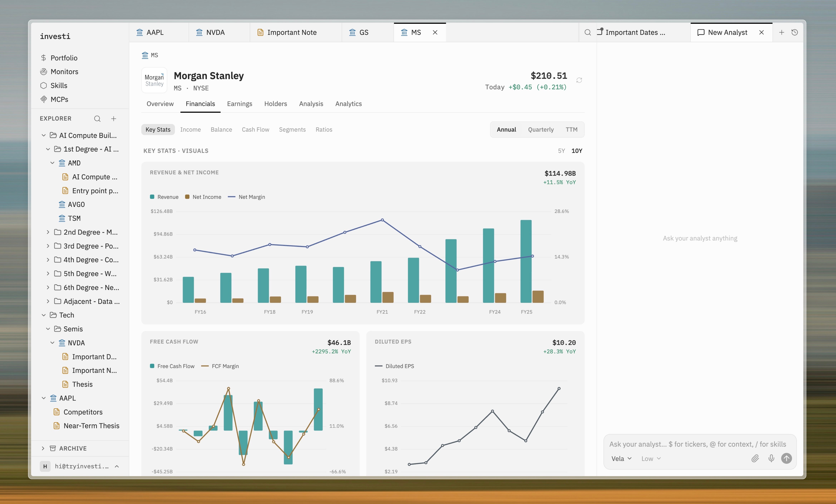Open the Holders tab

coord(275,104)
